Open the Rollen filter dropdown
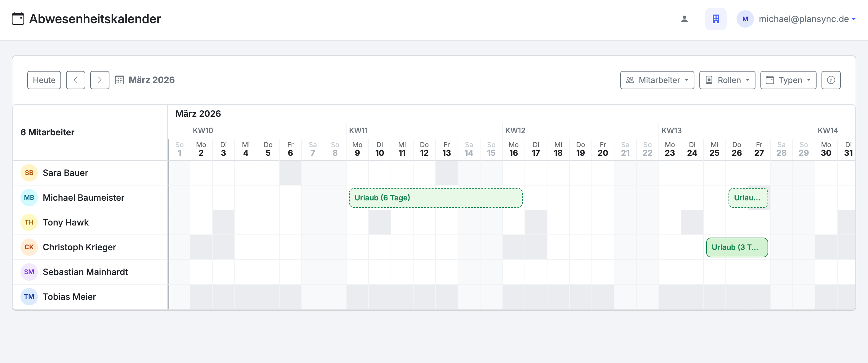 pos(727,80)
